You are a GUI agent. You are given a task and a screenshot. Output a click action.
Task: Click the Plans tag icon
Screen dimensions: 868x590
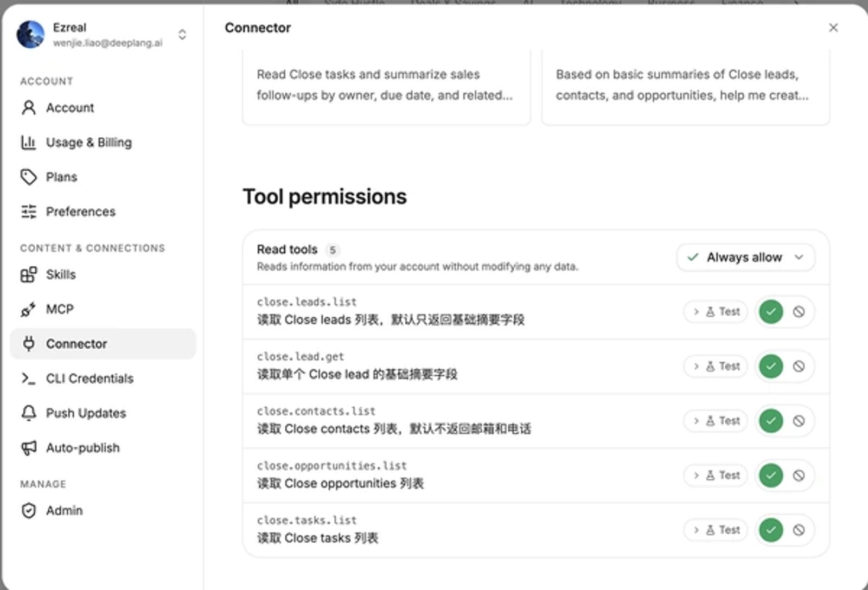[29, 177]
